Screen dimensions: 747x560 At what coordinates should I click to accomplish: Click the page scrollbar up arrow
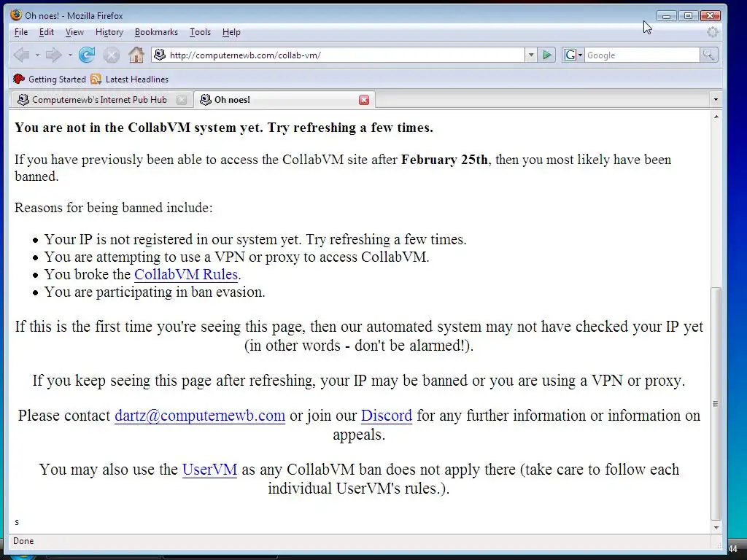point(716,117)
